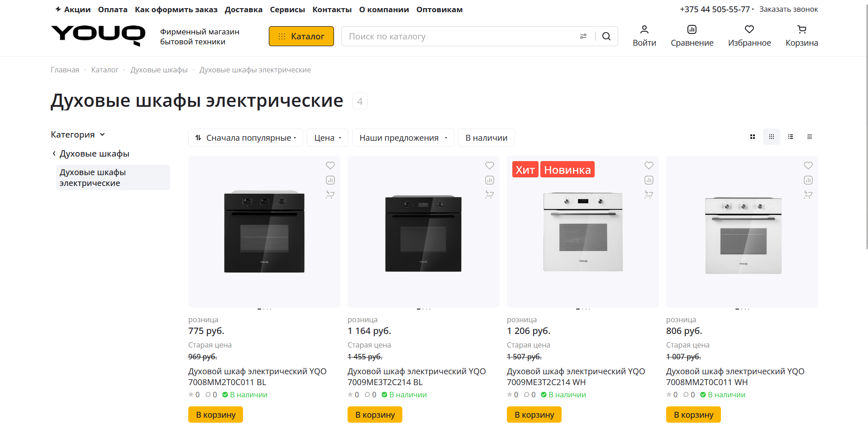Click Заказать звонок link
The height and width of the screenshot is (448, 868).
788,9
